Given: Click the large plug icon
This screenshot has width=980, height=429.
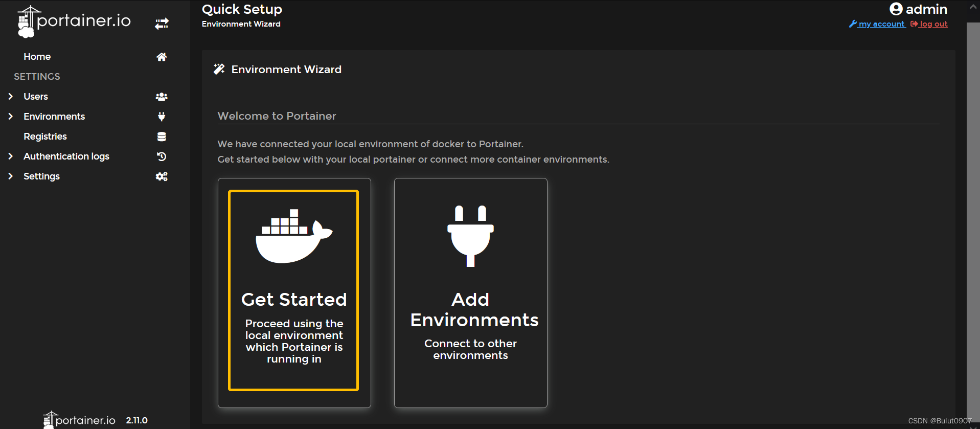Looking at the screenshot, I should point(470,236).
